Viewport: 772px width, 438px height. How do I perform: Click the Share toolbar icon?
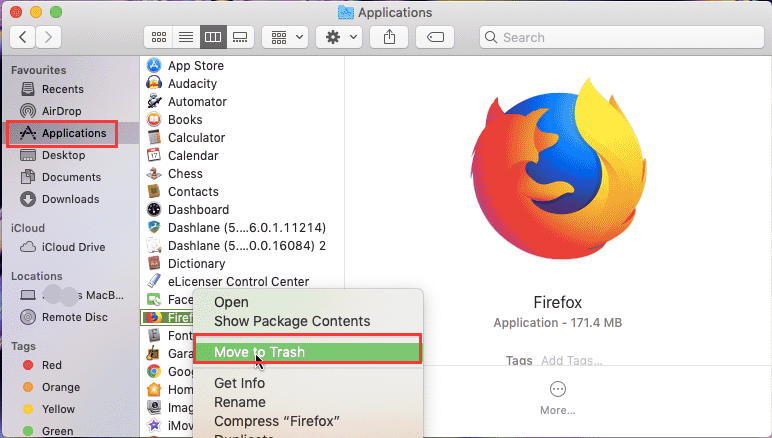(389, 37)
